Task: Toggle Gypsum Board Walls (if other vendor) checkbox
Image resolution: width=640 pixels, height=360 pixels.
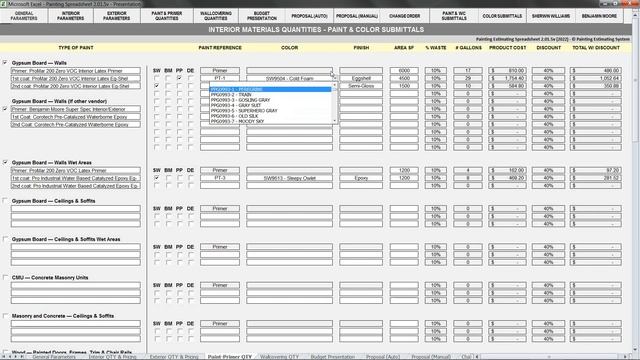Action: click(5, 109)
